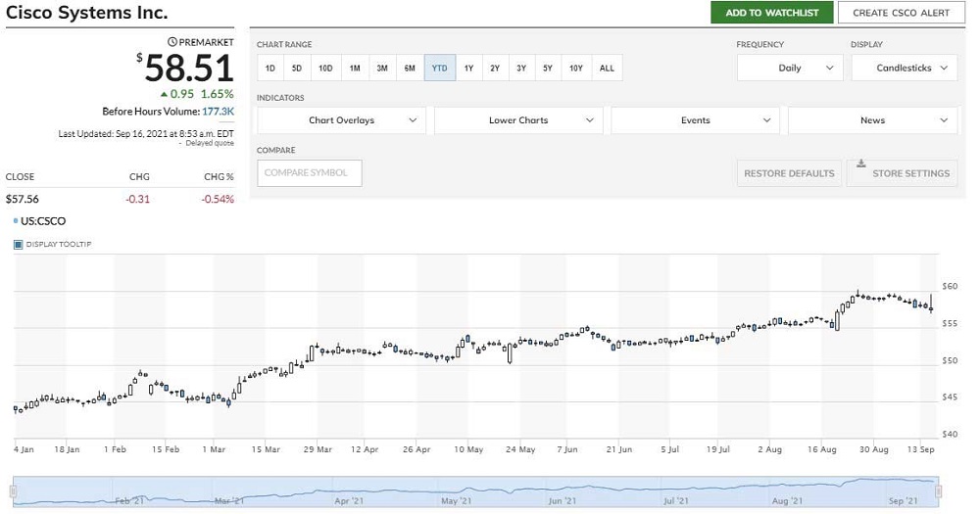Click the premarket clock icon

172,42
